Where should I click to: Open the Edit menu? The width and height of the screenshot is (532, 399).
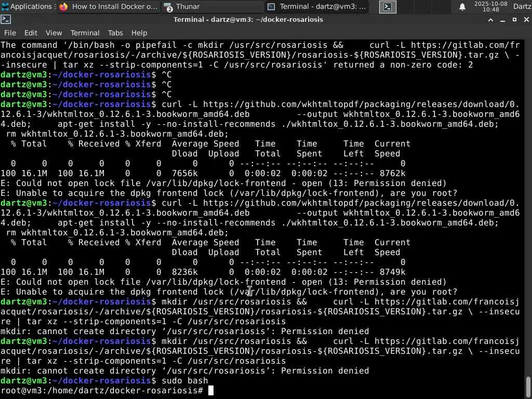click(x=31, y=33)
